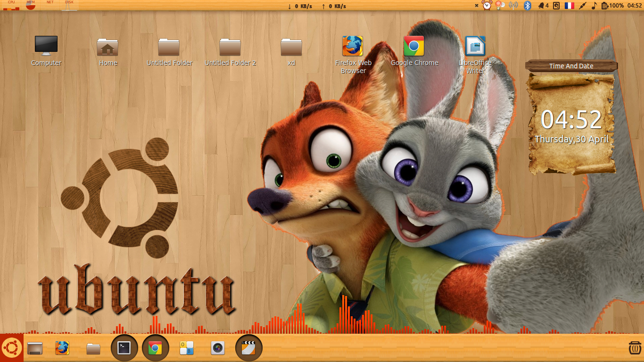Open the French keyboard layout flag
Screen dimensions: 644x362
coord(569,6)
